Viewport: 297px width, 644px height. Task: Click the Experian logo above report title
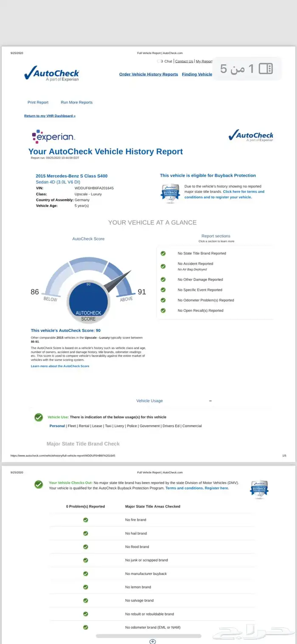tap(53, 137)
